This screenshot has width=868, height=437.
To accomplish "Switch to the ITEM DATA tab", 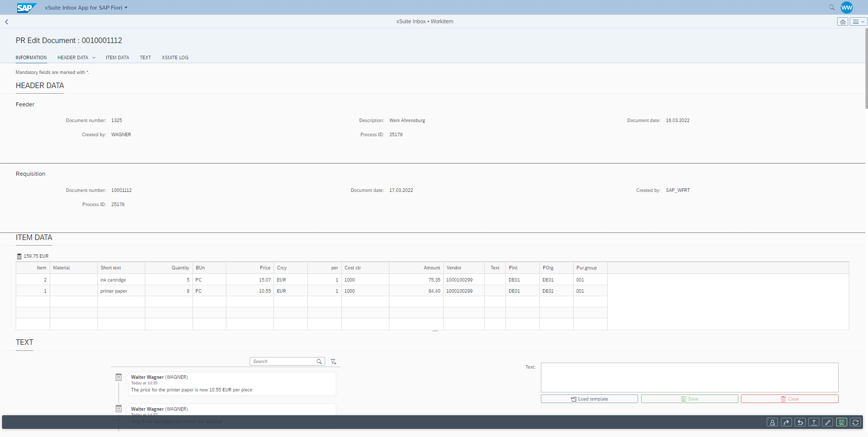I will point(117,58).
